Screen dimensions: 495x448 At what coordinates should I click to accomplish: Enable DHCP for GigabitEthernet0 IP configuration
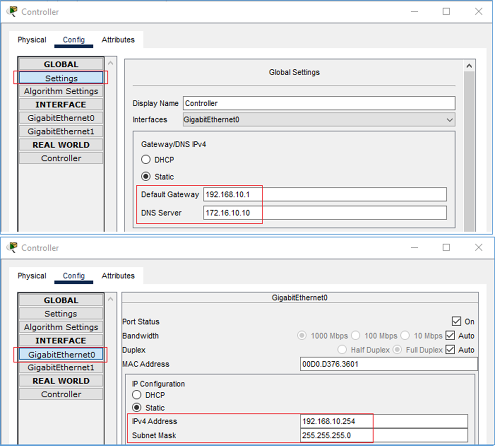[137, 394]
